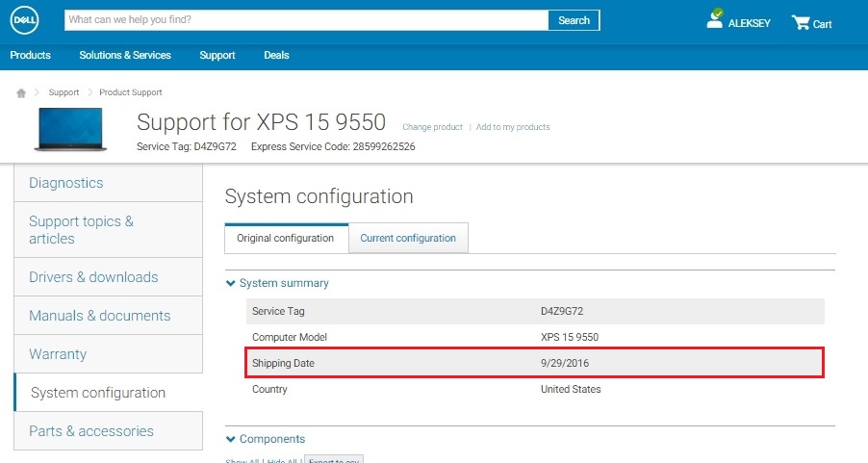Click the Dell logo icon
This screenshot has height=463, width=868.
(x=24, y=20)
